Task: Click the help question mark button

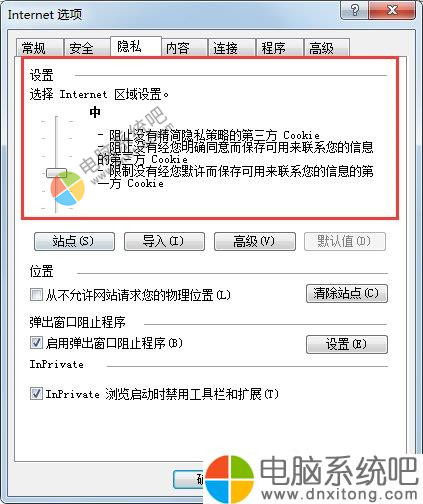Action: point(355,10)
